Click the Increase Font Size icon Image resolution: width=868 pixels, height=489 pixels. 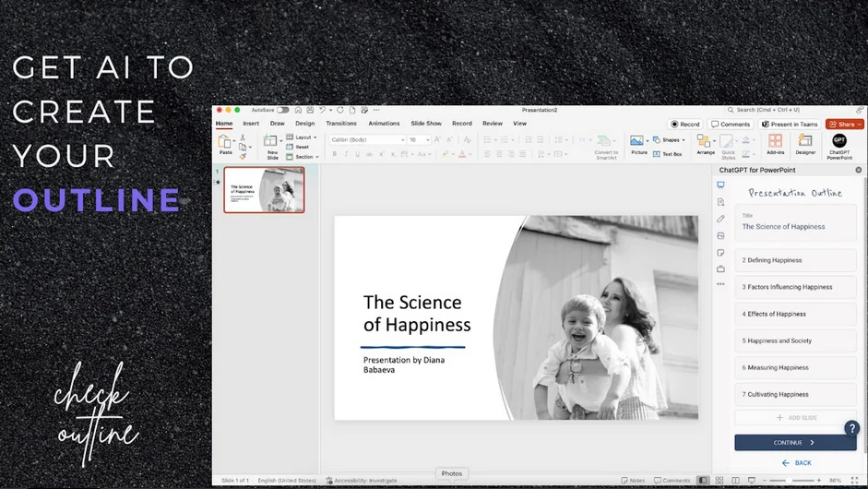(437, 139)
